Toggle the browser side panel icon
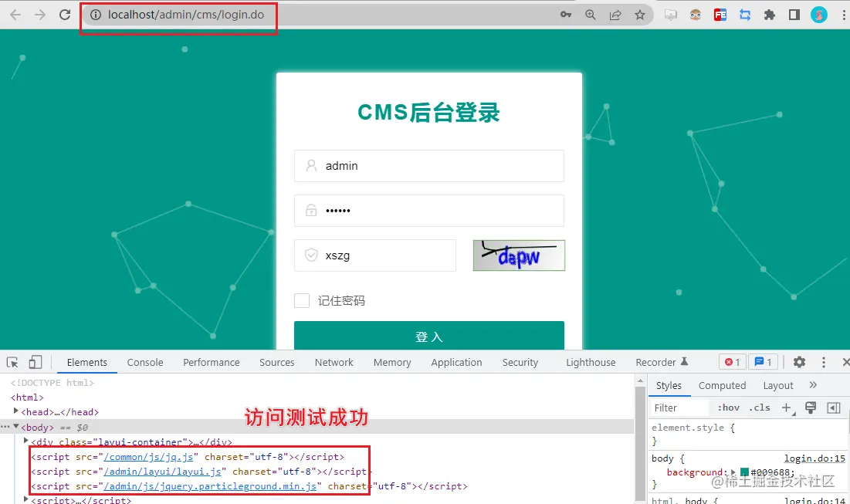Image resolution: width=850 pixels, height=504 pixels. (x=794, y=15)
